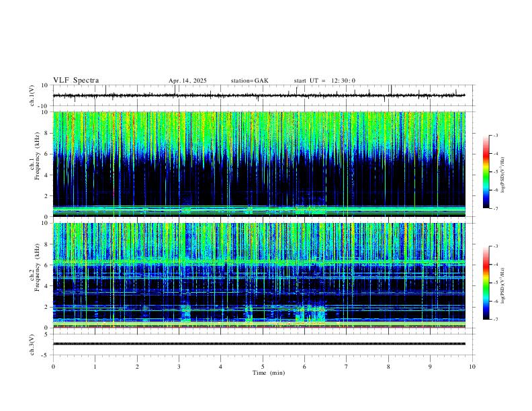Click the ch.1 "Frequency (kHz)" axis label

click(37, 156)
